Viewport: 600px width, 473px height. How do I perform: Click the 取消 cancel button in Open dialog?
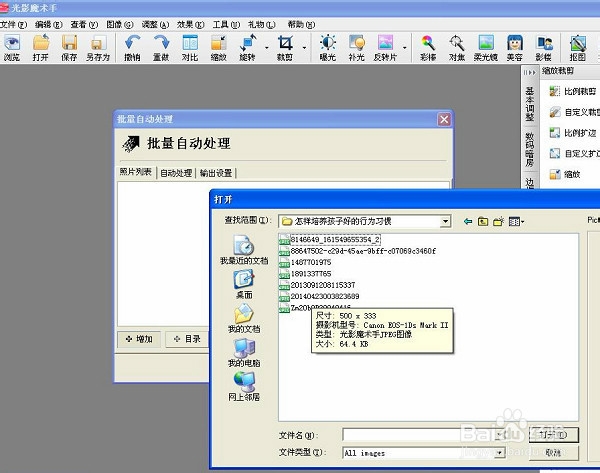[x=553, y=453]
